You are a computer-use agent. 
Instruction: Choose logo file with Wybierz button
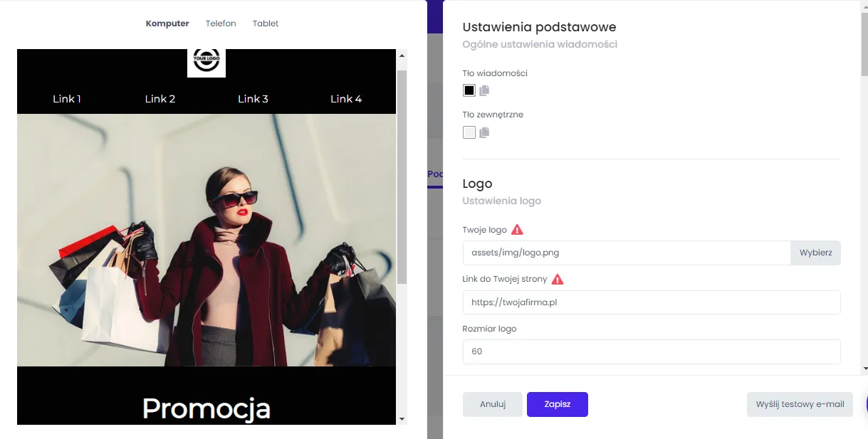(x=815, y=253)
